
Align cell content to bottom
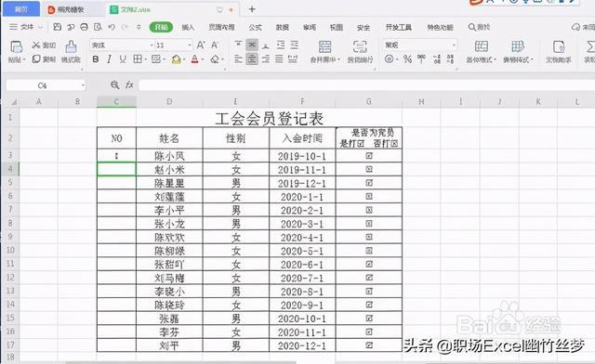(x=266, y=45)
